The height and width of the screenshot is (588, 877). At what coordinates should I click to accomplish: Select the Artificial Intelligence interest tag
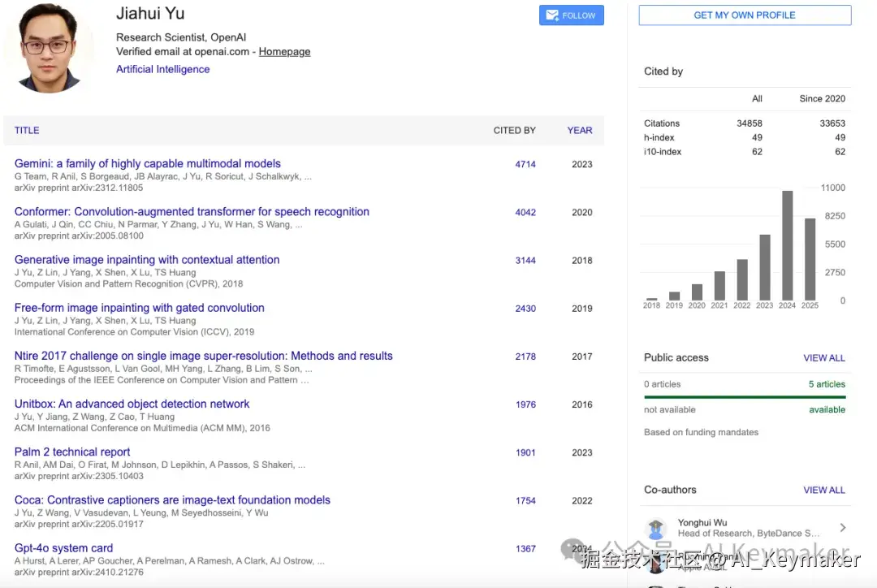coord(162,70)
